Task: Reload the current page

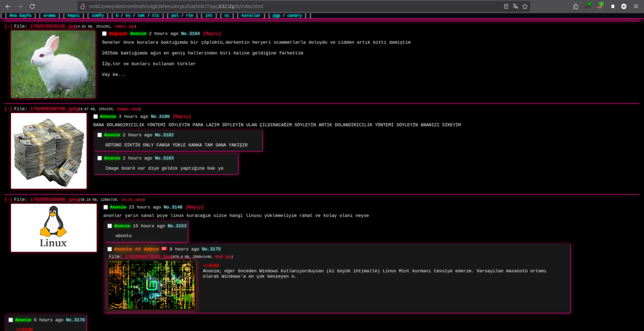Action: pyautogui.click(x=32, y=6)
